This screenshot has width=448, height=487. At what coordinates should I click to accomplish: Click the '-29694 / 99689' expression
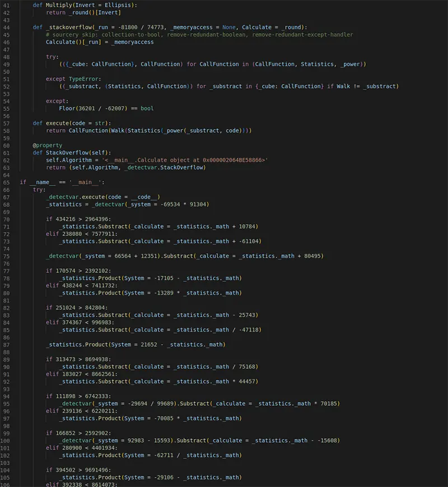[151, 403]
